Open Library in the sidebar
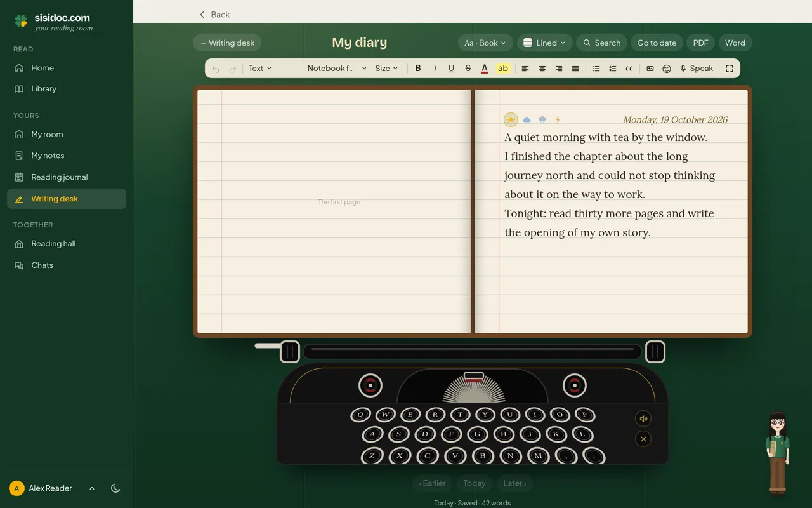812x508 pixels. tap(67, 89)
